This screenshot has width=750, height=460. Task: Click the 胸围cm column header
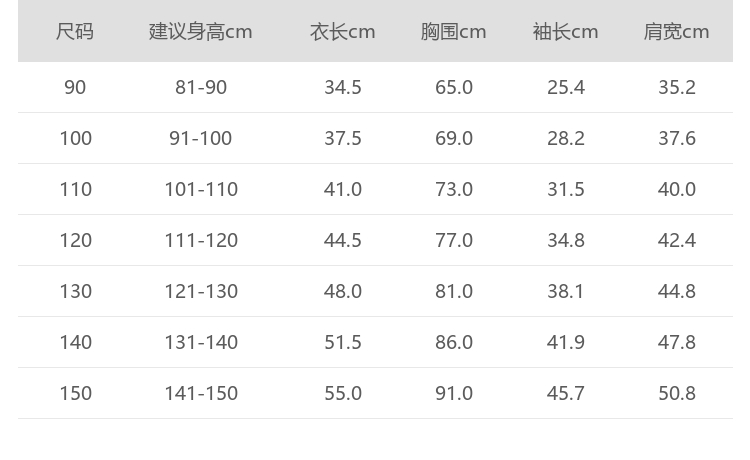click(x=453, y=31)
